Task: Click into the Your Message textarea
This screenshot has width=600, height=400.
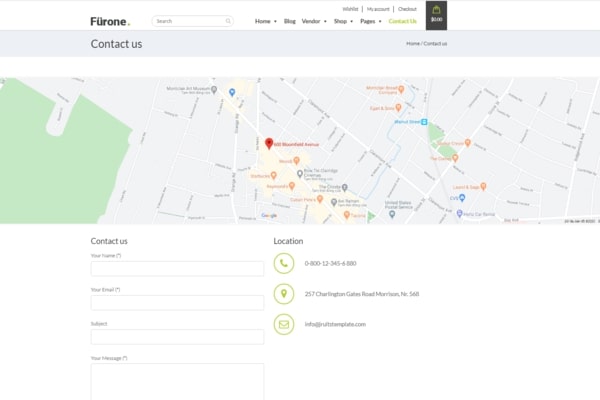Action: pos(177,382)
